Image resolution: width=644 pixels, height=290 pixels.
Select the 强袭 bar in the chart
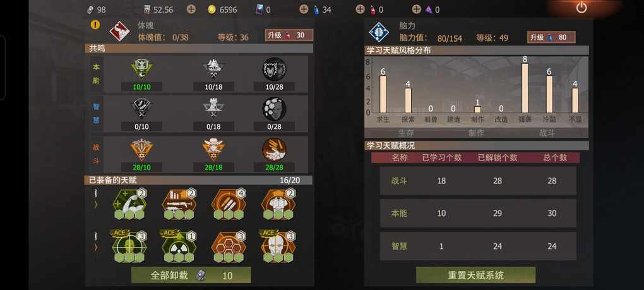tap(525, 88)
